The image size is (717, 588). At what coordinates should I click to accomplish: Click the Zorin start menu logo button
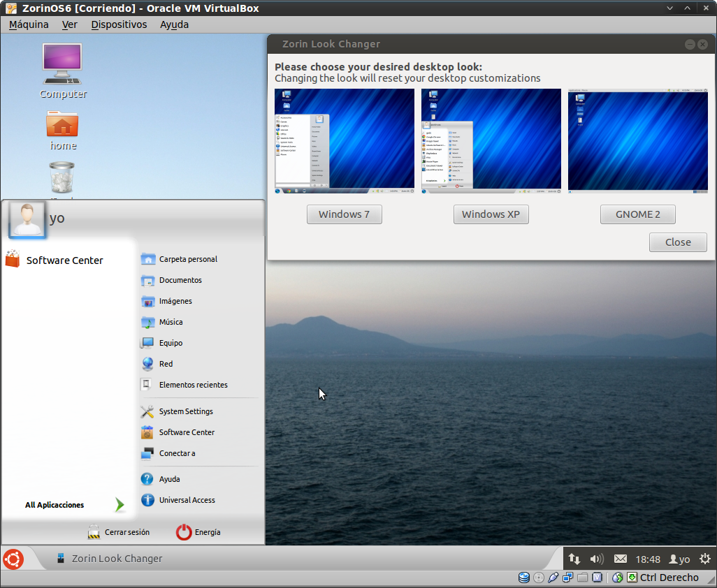[13, 559]
